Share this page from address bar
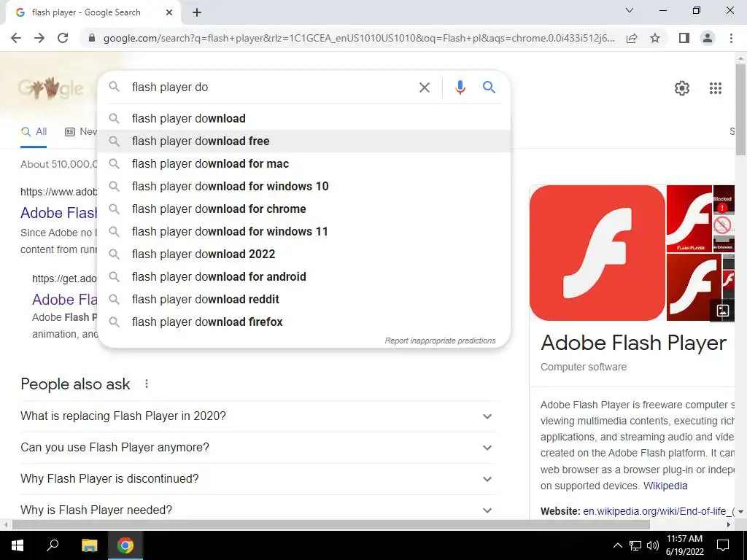 click(x=632, y=38)
